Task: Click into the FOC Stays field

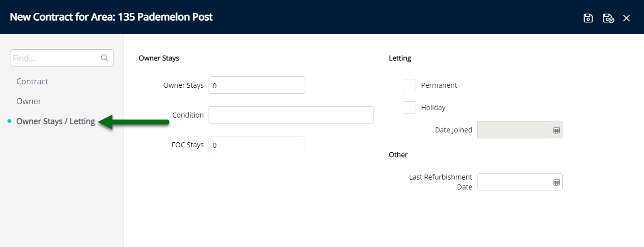Action: tap(257, 145)
